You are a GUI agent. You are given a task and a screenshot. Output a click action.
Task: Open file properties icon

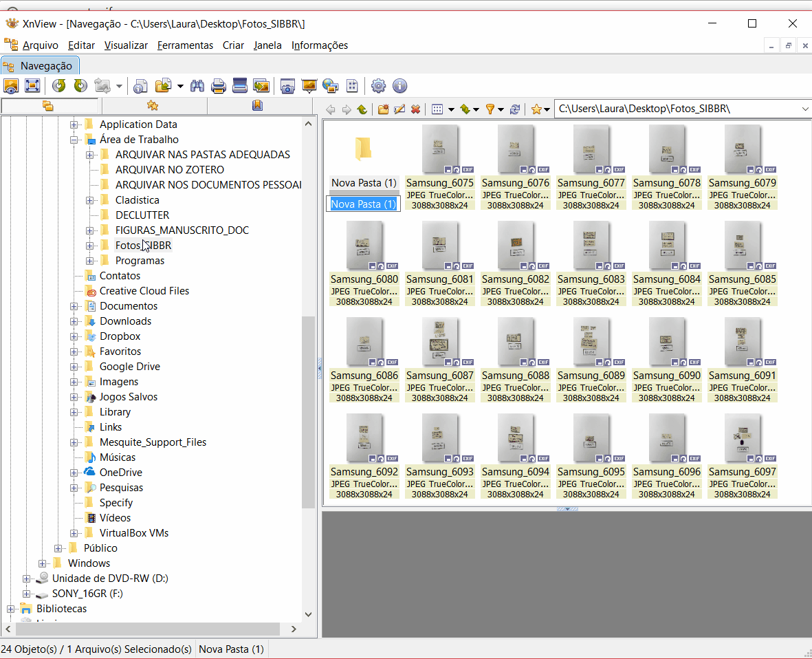(140, 86)
